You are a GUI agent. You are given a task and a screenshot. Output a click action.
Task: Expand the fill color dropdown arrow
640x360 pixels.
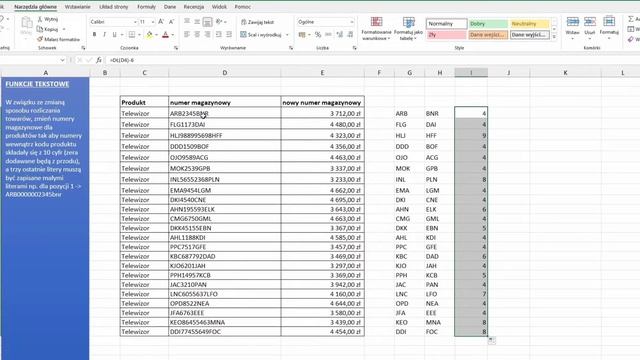(156, 35)
